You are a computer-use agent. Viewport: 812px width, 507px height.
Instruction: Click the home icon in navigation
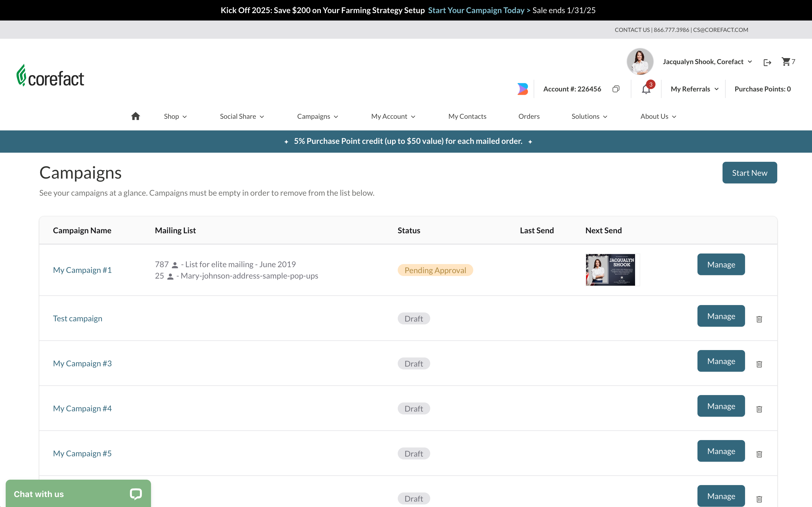click(x=136, y=116)
